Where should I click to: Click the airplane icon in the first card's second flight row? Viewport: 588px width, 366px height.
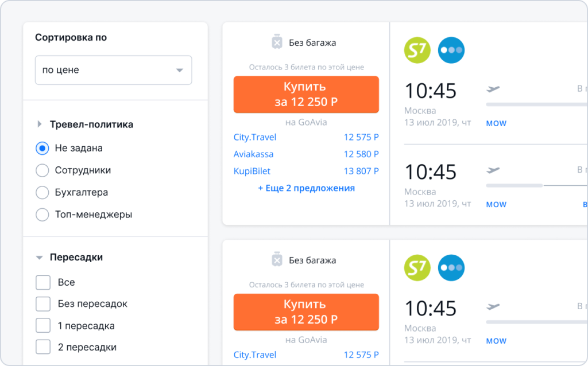493,170
